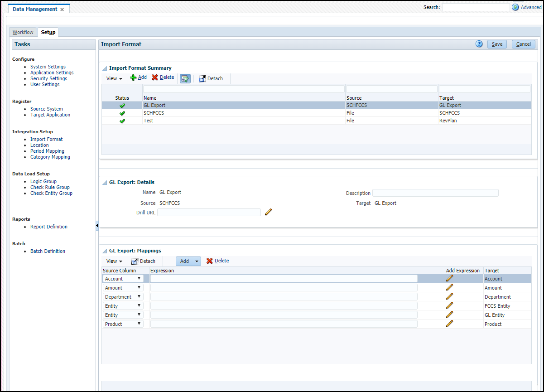Open the Batch Definition link
Viewport: 544px width, 392px height.
tap(48, 251)
